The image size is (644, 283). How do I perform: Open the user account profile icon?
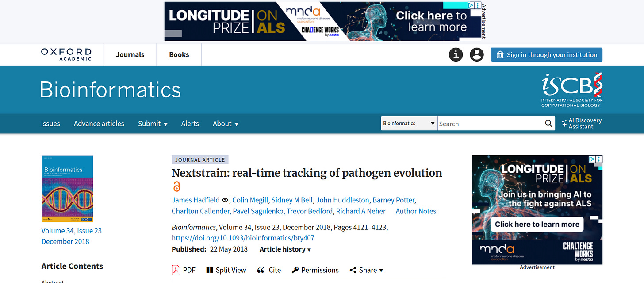477,54
